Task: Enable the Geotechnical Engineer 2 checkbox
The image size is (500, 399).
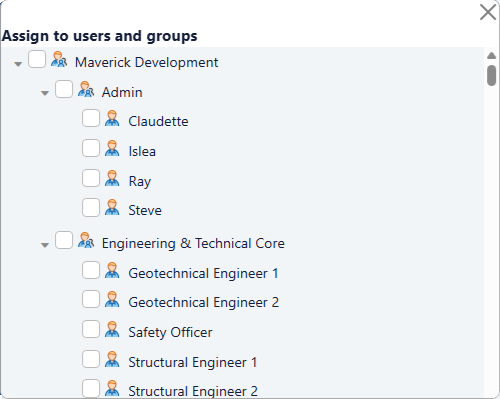Action: point(91,299)
